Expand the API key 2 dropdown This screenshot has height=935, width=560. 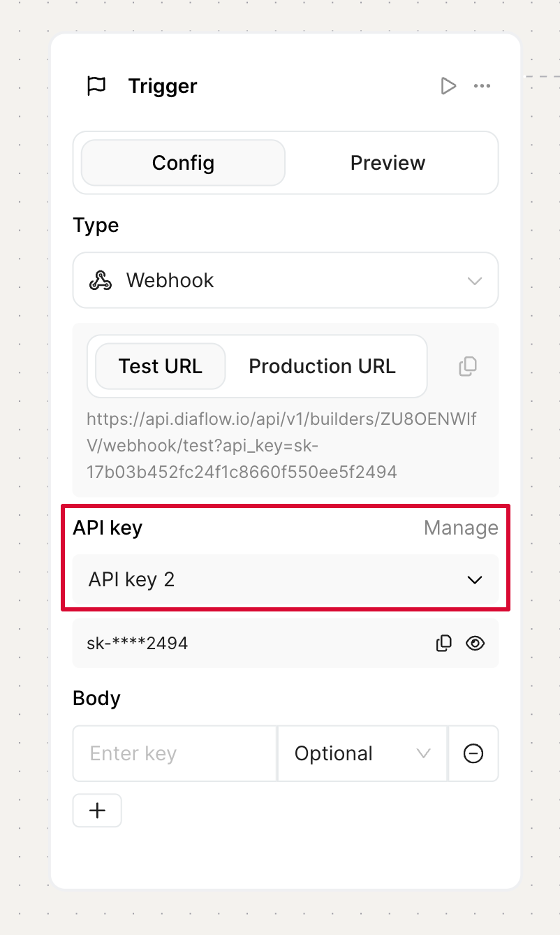tap(286, 579)
